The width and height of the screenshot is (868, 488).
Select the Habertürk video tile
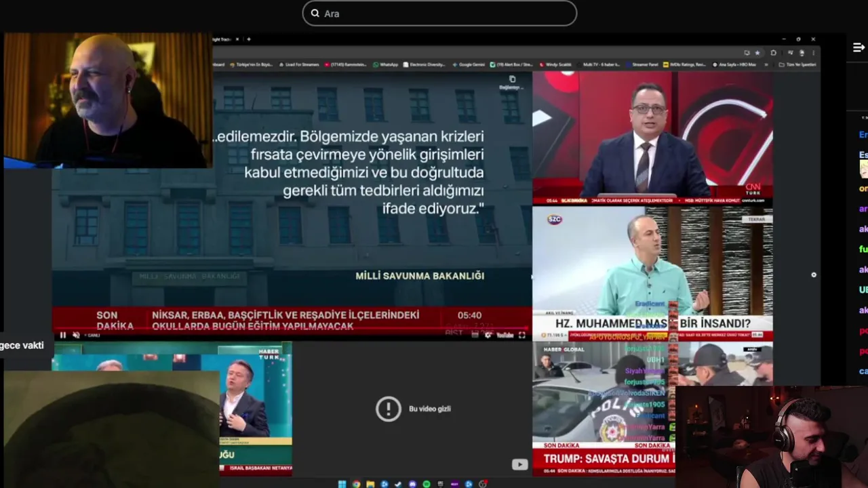[255, 409]
